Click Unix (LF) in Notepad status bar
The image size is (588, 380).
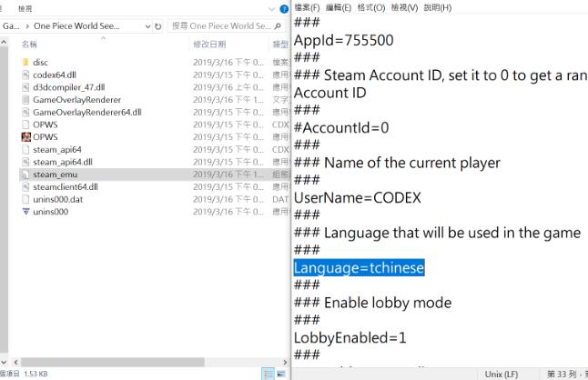(x=501, y=374)
